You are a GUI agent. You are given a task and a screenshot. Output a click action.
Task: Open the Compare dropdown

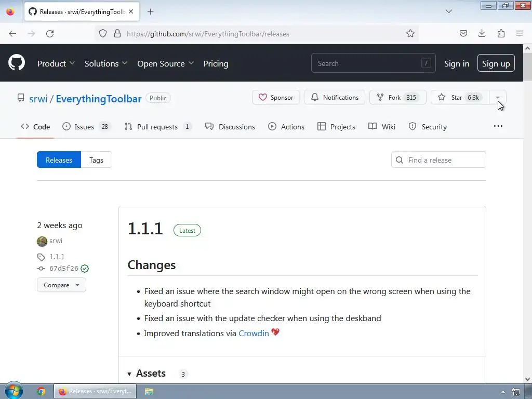(61, 285)
